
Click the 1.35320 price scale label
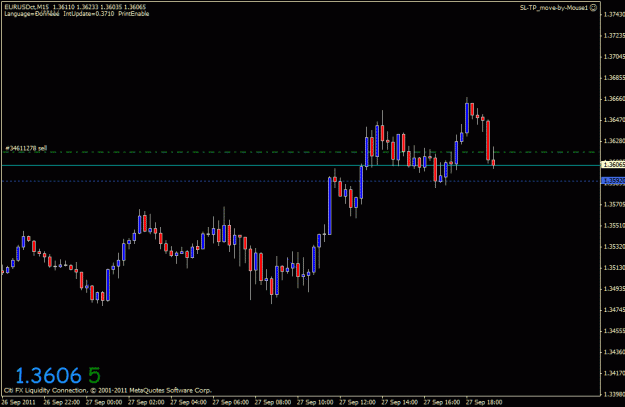point(614,247)
